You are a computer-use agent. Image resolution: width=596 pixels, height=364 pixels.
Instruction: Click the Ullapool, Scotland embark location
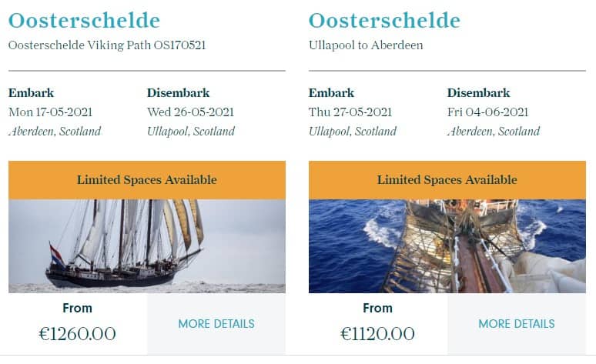(x=353, y=132)
